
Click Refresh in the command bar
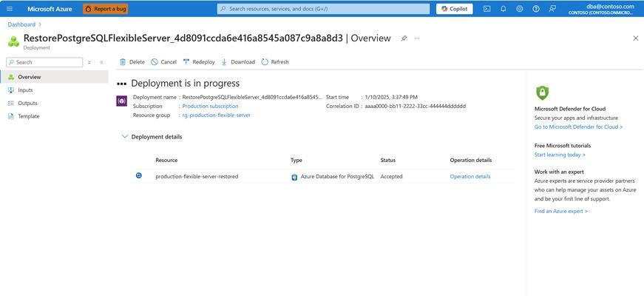[x=275, y=62]
